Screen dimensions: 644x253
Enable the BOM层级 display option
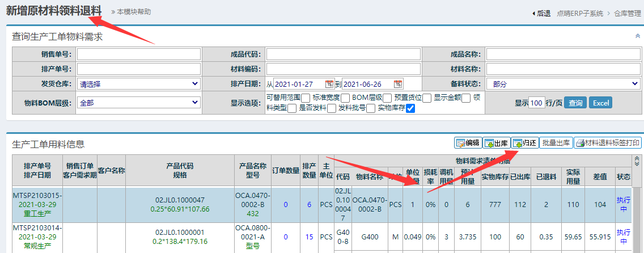coord(387,98)
